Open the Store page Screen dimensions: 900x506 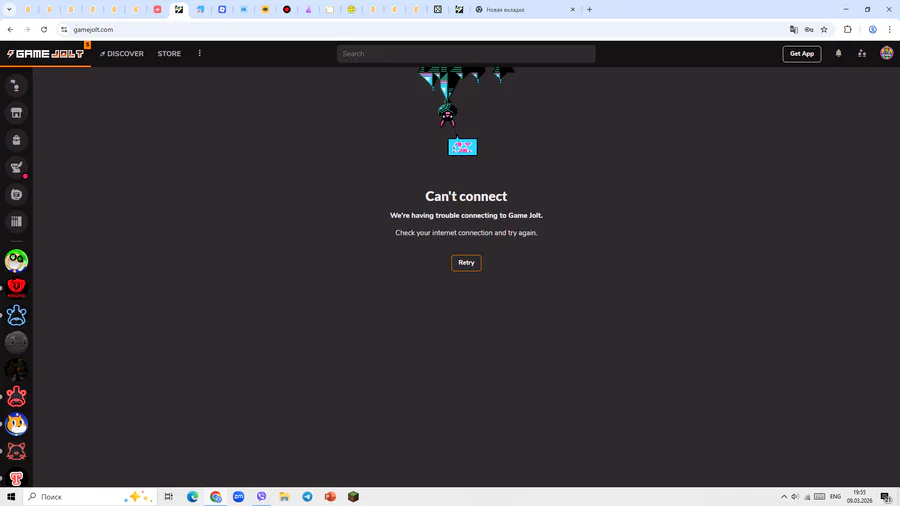(x=169, y=53)
